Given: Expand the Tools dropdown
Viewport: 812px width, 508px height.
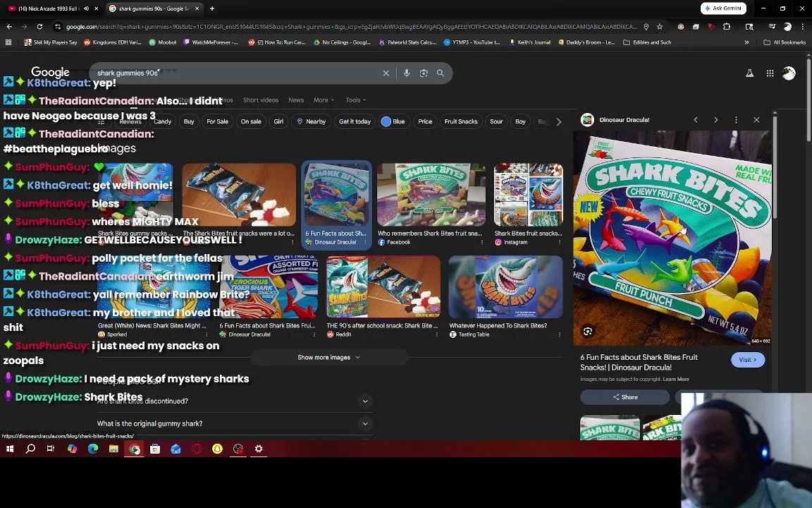Looking at the screenshot, I should [x=356, y=100].
